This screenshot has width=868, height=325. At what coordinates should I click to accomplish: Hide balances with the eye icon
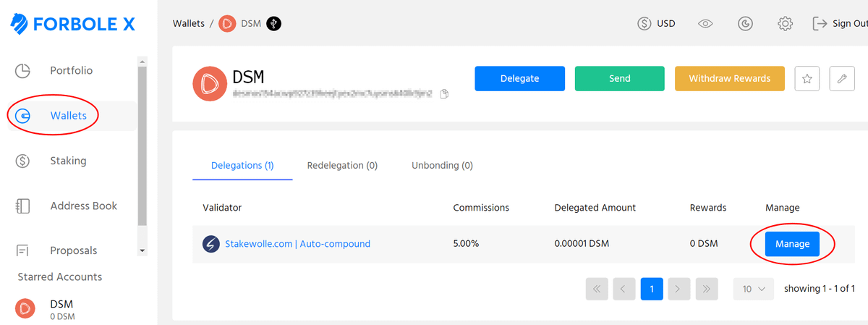[705, 24]
